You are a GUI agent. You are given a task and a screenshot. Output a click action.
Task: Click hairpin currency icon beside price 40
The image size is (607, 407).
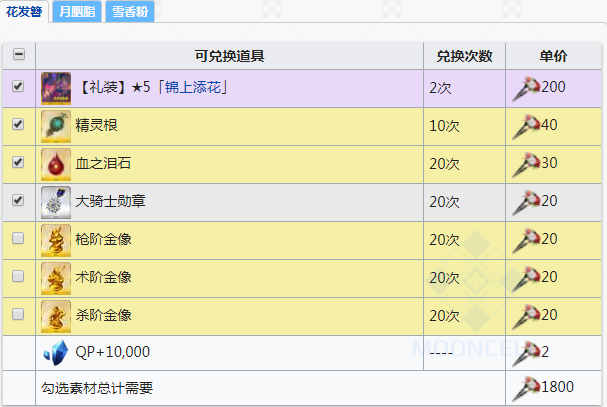(x=526, y=127)
